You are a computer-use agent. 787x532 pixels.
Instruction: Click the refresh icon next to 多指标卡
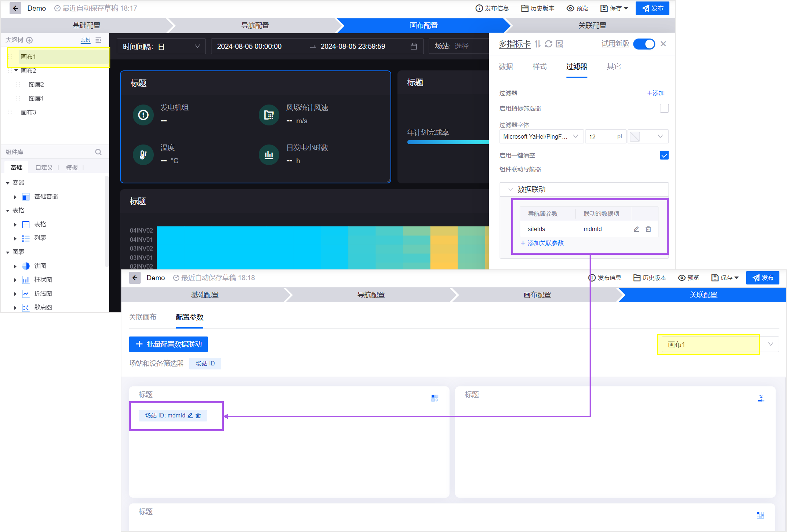(549, 44)
